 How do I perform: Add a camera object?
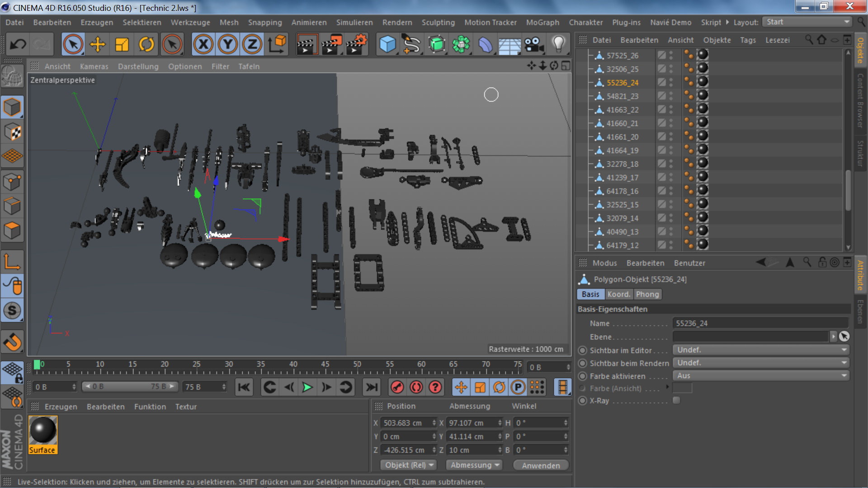(534, 44)
